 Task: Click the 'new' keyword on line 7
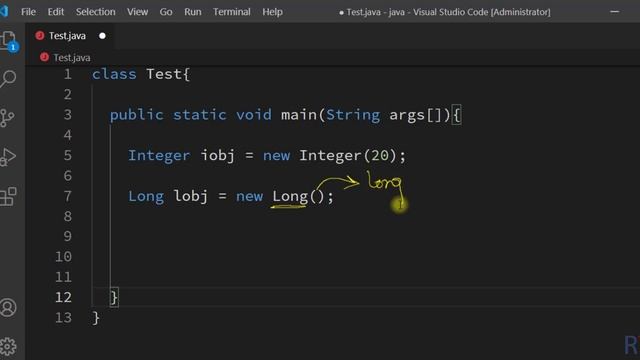(249, 197)
